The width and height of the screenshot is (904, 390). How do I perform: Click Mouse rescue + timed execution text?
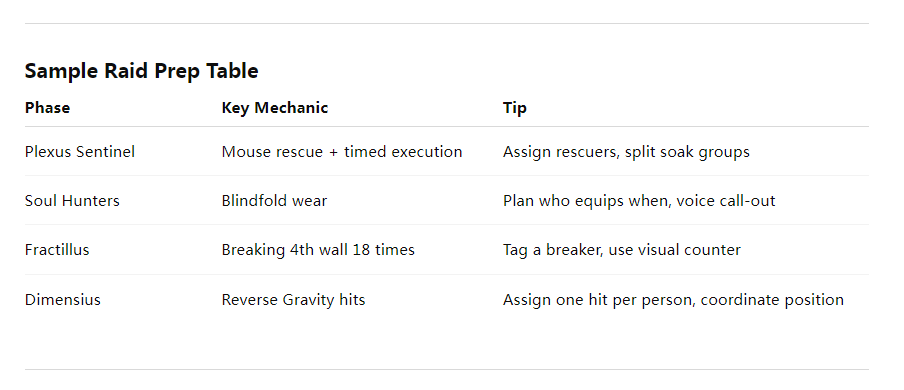click(x=342, y=152)
